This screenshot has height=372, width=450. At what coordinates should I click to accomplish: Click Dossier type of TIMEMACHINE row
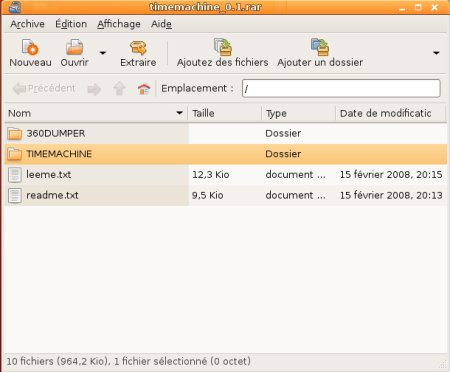click(x=283, y=154)
